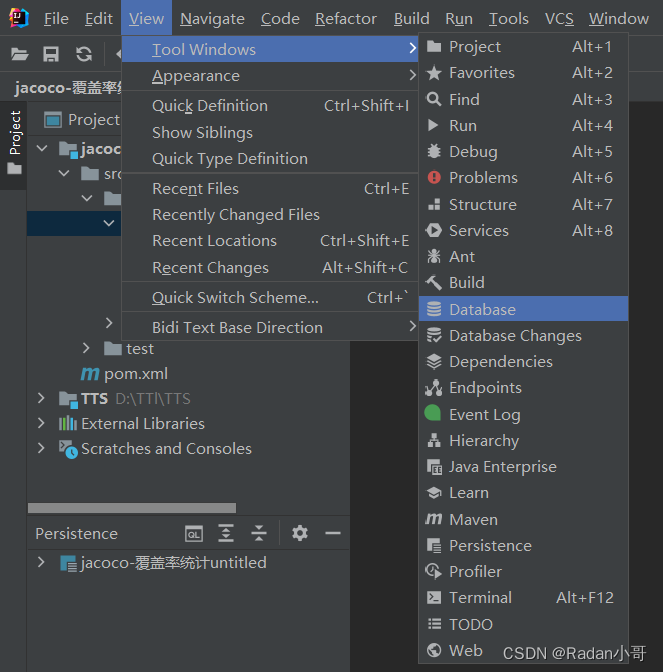Image resolution: width=663 pixels, height=672 pixels.
Task: Expand the test folder node
Action: pos(86,348)
